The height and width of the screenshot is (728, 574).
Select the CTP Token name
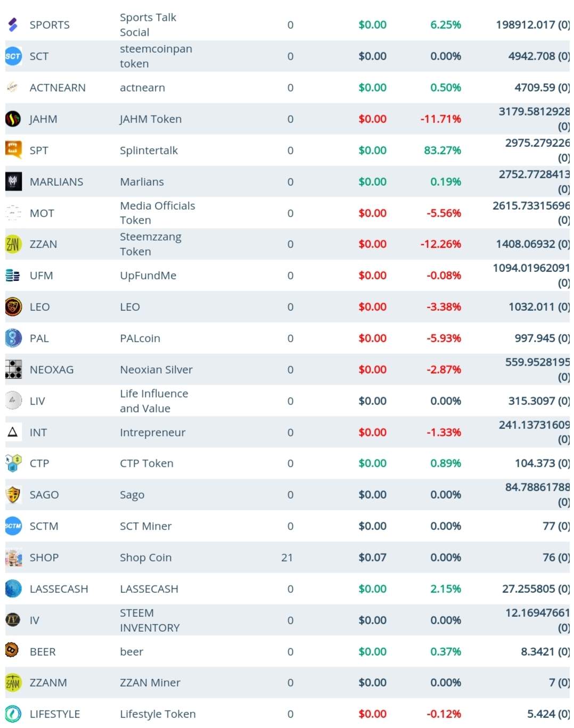pyautogui.click(x=146, y=464)
